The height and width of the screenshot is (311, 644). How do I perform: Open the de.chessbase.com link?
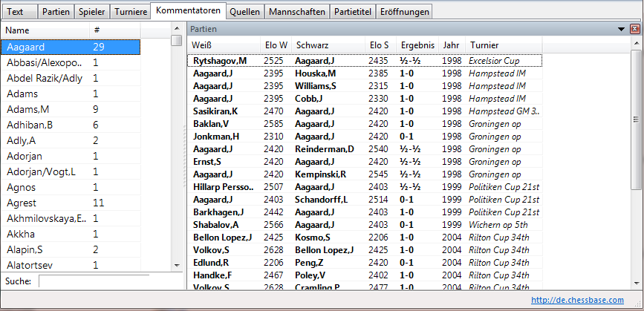(x=577, y=301)
